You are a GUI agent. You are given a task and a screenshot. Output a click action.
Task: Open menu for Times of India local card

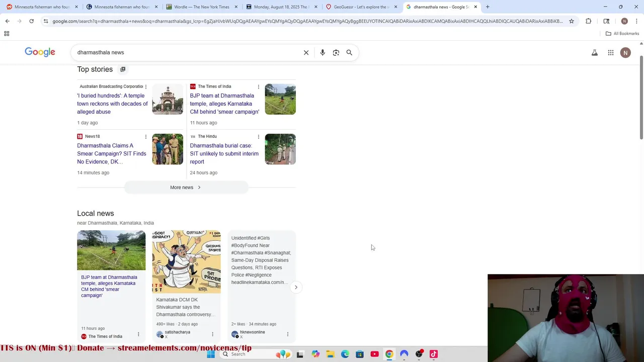(x=138, y=334)
